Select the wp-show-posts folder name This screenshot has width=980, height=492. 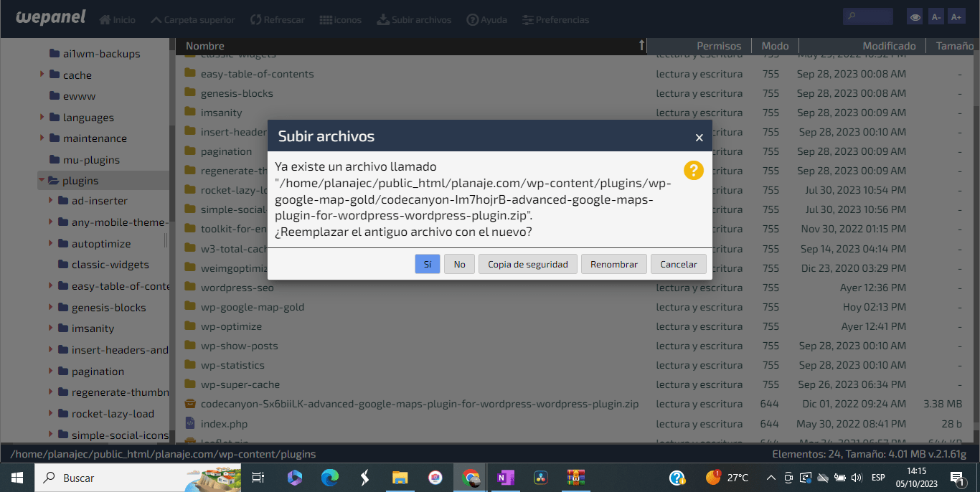coord(239,346)
